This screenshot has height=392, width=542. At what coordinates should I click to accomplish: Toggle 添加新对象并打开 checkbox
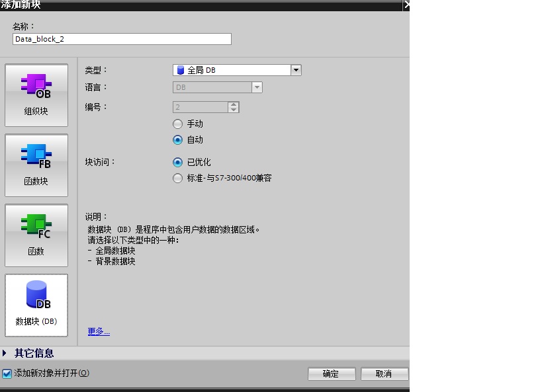(7, 373)
